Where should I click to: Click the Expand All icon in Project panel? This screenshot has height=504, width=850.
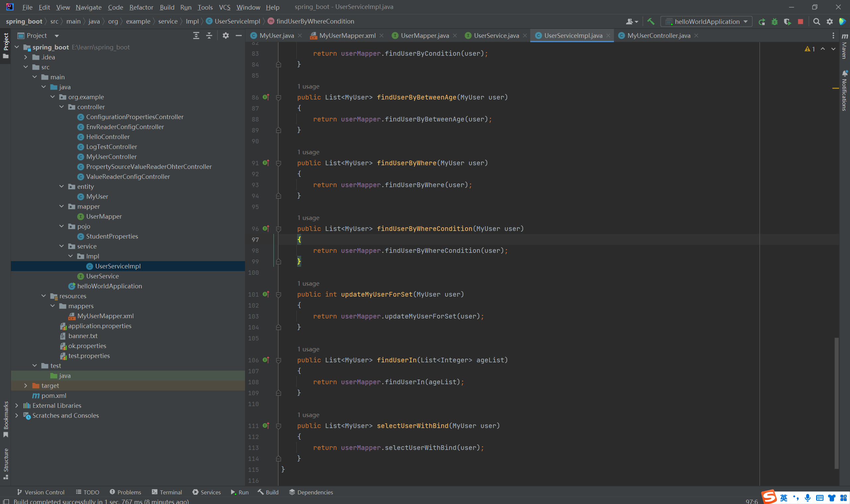pos(196,36)
